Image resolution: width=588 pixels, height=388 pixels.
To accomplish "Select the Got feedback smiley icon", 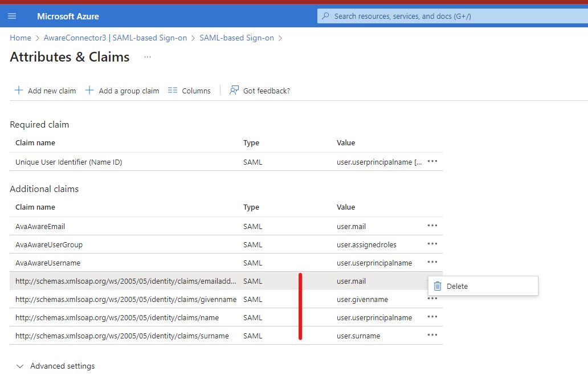I will (x=233, y=90).
